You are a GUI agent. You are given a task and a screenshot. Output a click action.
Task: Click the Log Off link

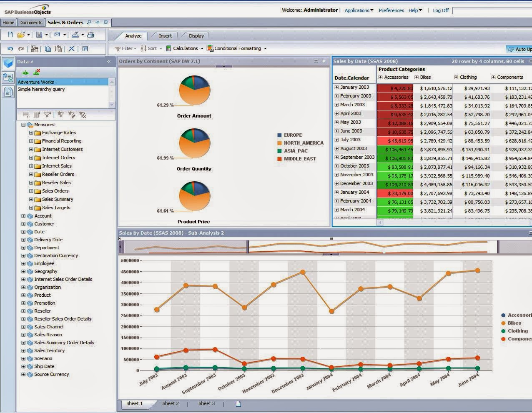point(441,10)
